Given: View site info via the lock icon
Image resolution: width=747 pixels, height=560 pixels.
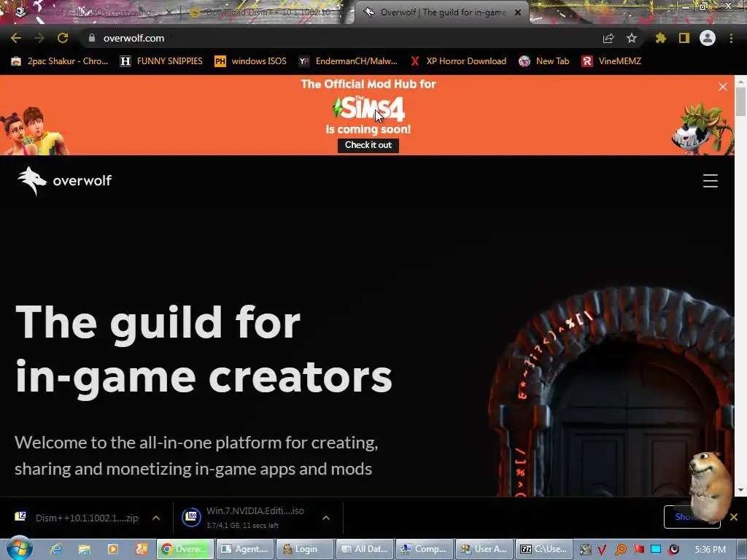Looking at the screenshot, I should [92, 38].
